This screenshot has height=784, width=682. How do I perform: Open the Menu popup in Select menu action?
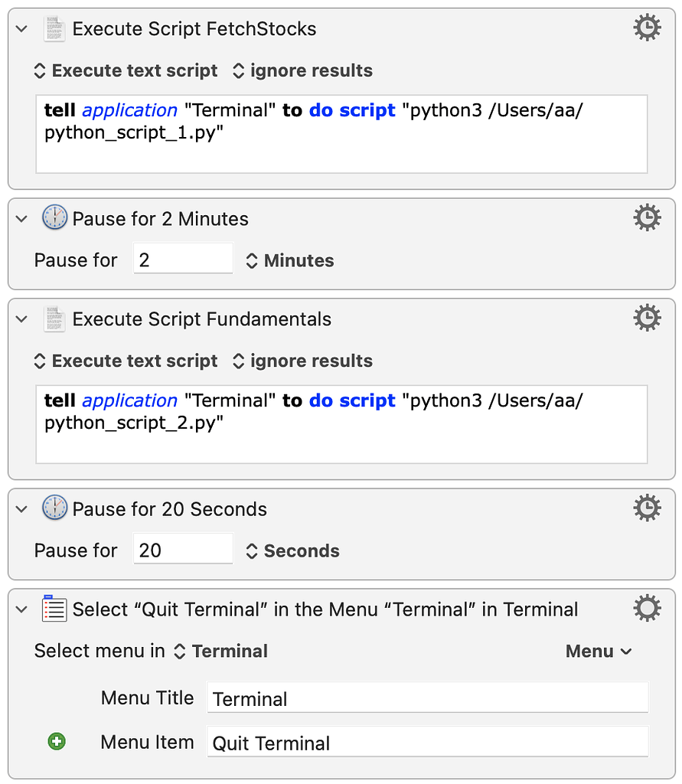point(599,651)
